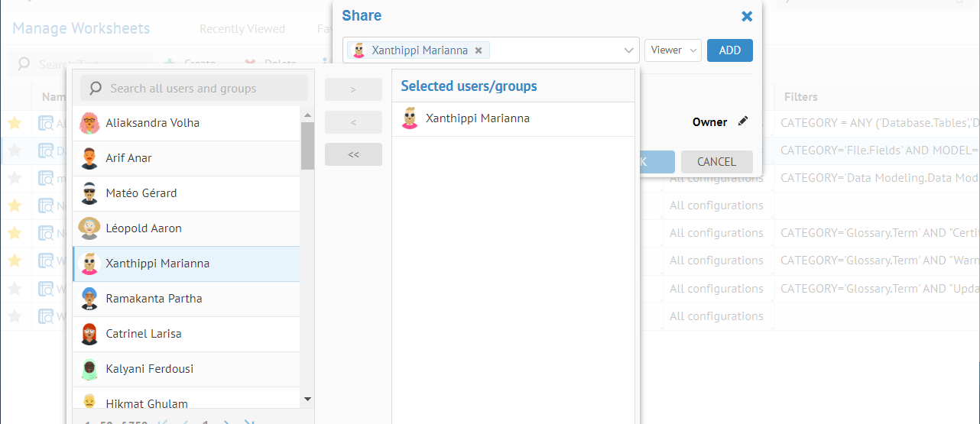Click the search magnifier in users field

pyautogui.click(x=96, y=89)
